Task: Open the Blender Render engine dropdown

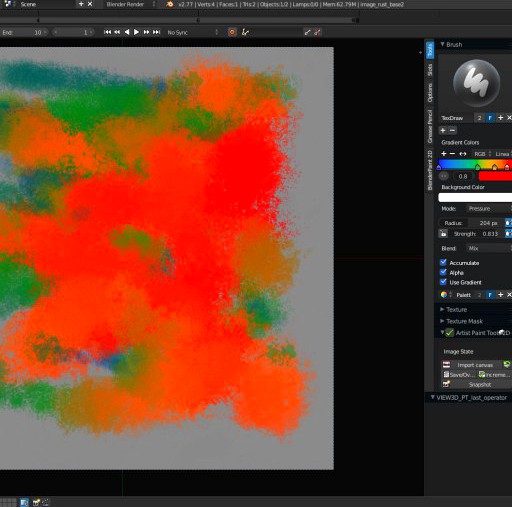Action: tap(131, 4)
